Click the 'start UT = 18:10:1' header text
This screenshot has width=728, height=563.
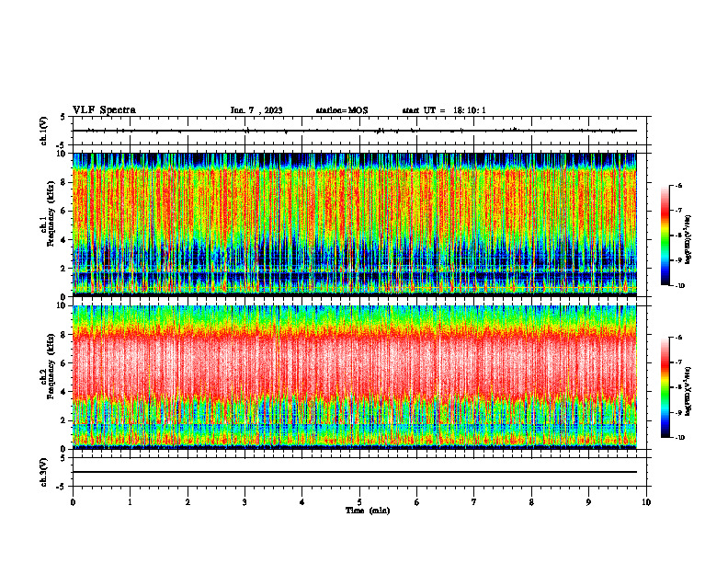pos(444,110)
